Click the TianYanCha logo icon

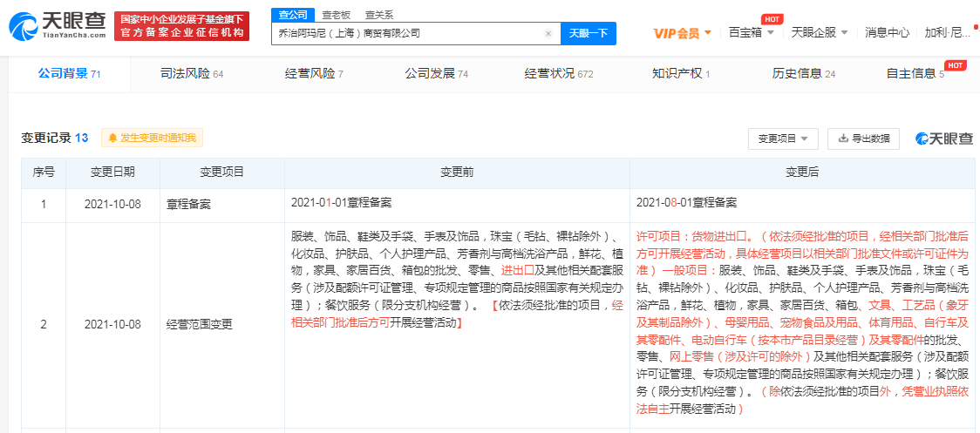pos(24,26)
